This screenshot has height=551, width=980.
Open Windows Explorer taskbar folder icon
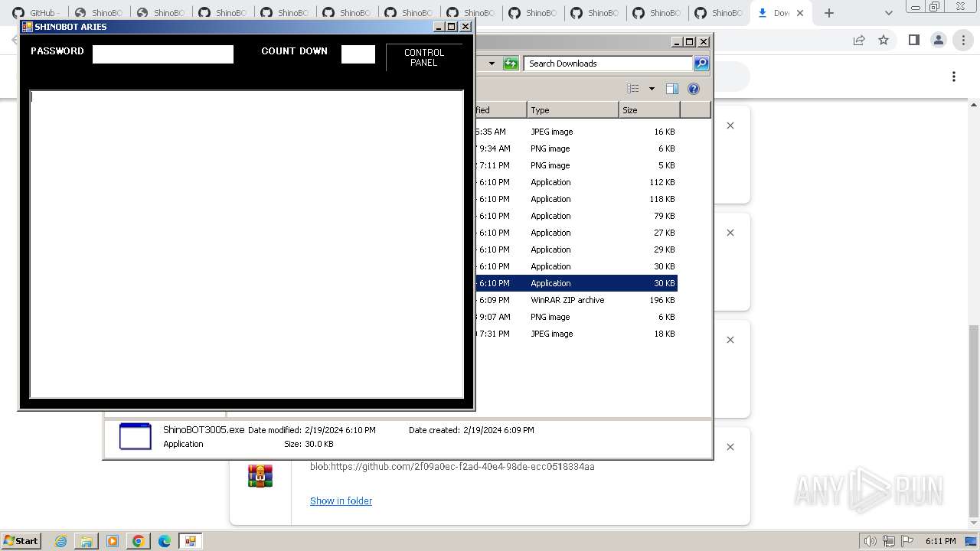(87, 541)
